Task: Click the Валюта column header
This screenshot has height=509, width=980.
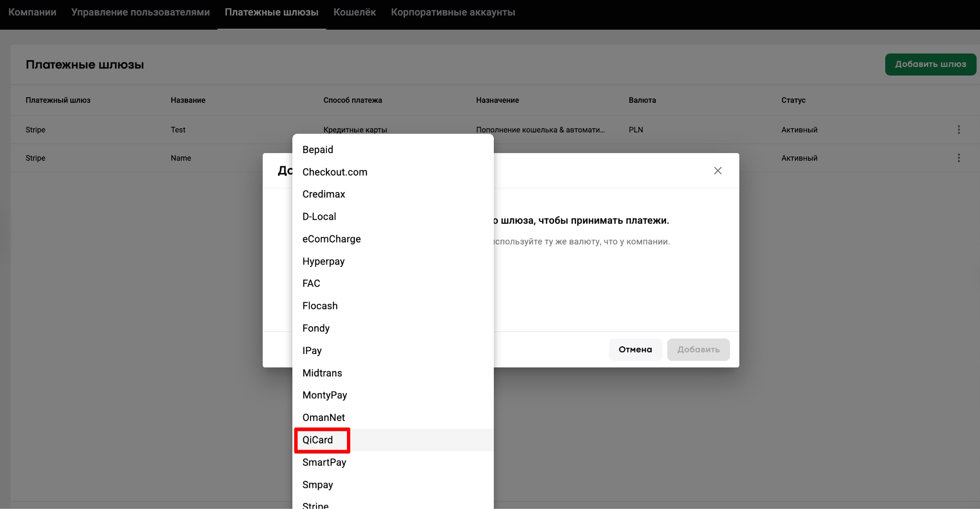Action: click(x=642, y=100)
